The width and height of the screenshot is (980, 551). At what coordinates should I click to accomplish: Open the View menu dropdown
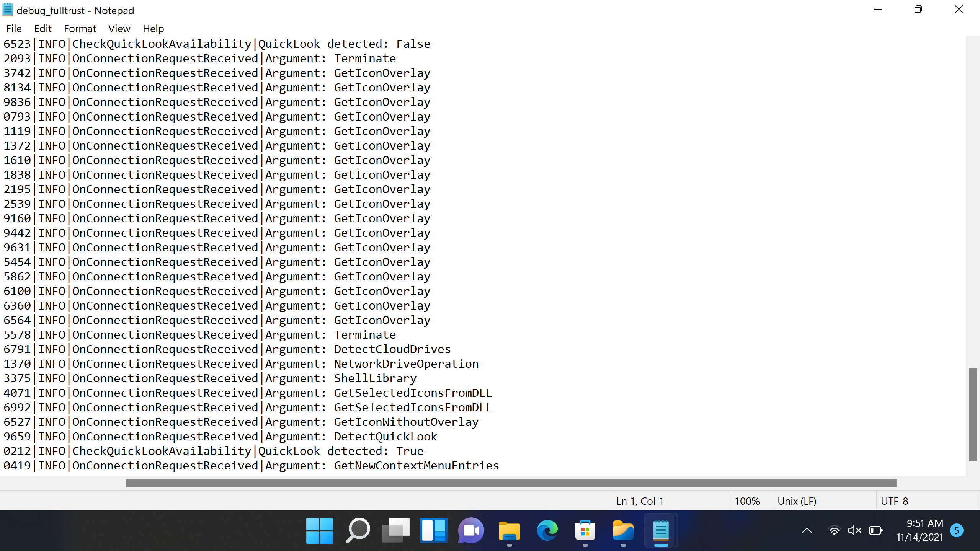click(119, 29)
